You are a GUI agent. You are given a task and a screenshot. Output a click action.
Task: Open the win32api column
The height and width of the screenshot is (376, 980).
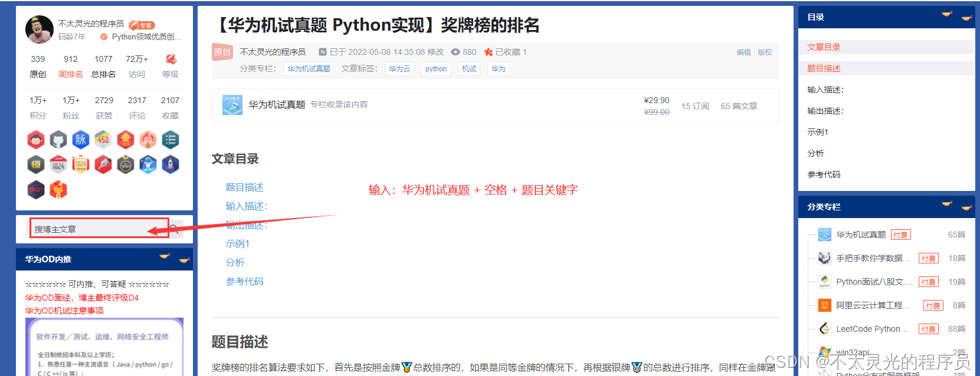(853, 352)
